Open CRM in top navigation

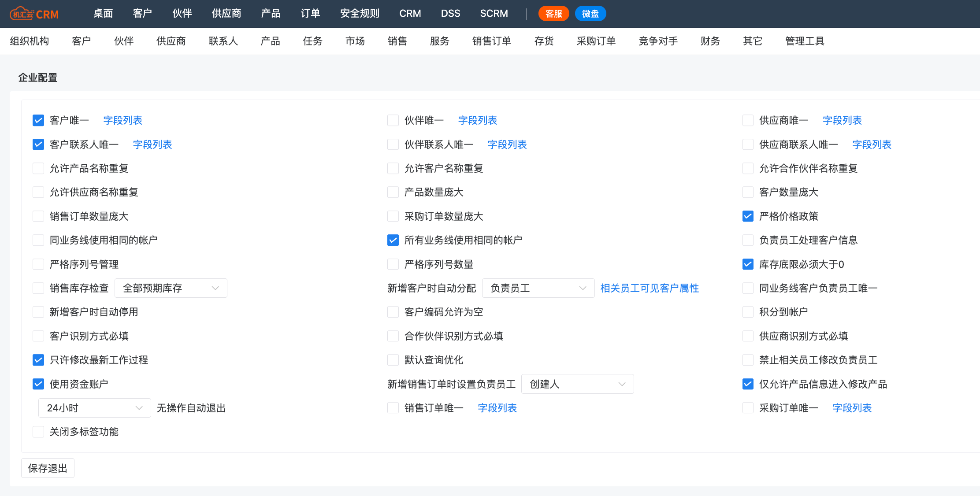(410, 14)
